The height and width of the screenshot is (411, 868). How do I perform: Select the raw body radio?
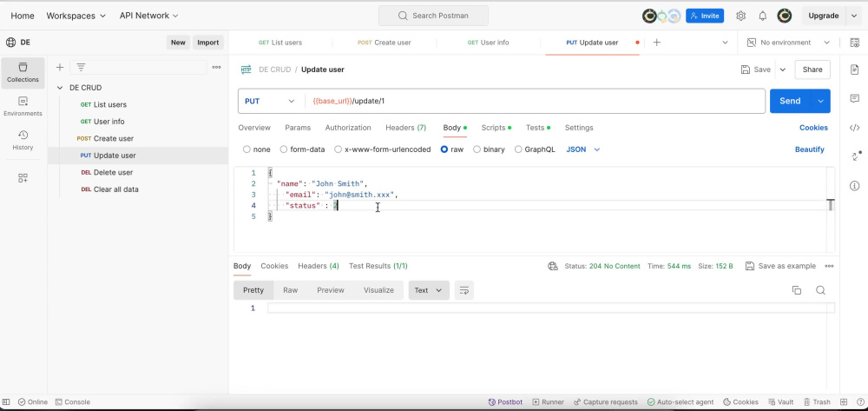coord(444,149)
